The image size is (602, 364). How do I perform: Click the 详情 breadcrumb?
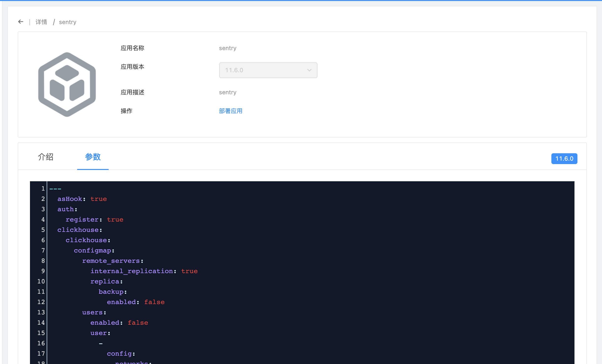[41, 22]
